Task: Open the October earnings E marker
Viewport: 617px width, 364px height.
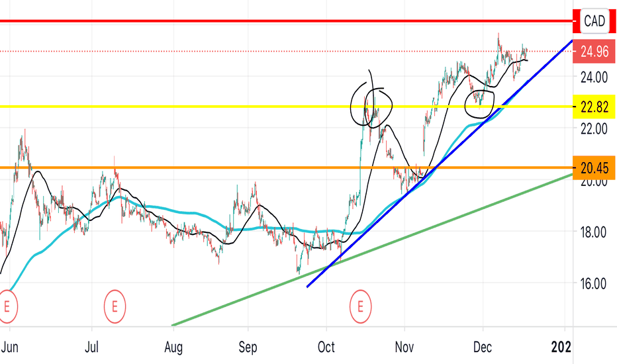Action: [x=360, y=306]
